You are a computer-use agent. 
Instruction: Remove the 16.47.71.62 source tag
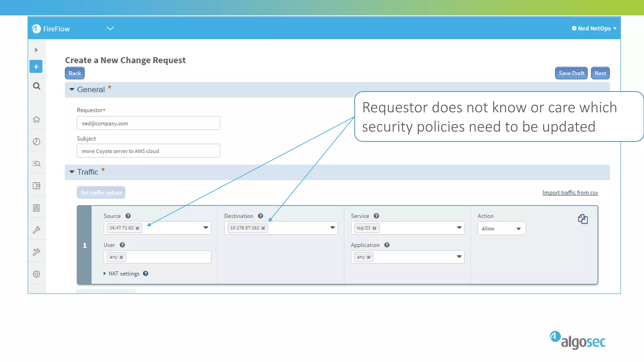[x=137, y=228]
